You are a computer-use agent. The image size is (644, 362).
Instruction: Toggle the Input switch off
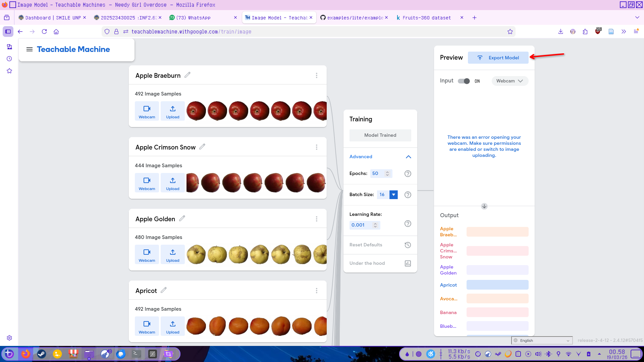click(x=464, y=81)
